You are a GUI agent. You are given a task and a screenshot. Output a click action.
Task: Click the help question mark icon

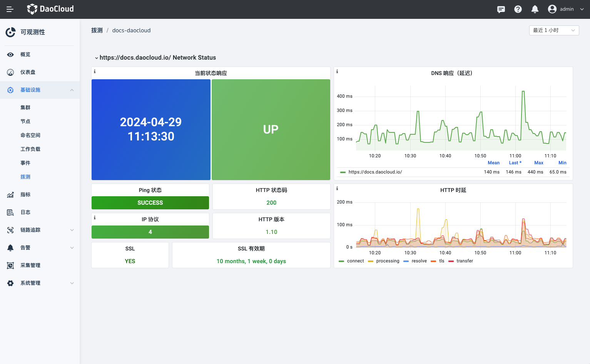click(x=518, y=9)
